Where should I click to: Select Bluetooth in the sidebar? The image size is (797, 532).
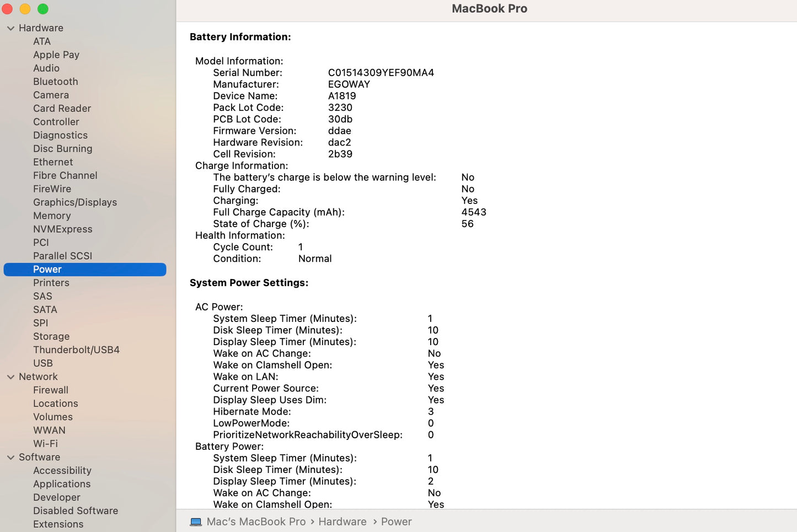pos(55,82)
